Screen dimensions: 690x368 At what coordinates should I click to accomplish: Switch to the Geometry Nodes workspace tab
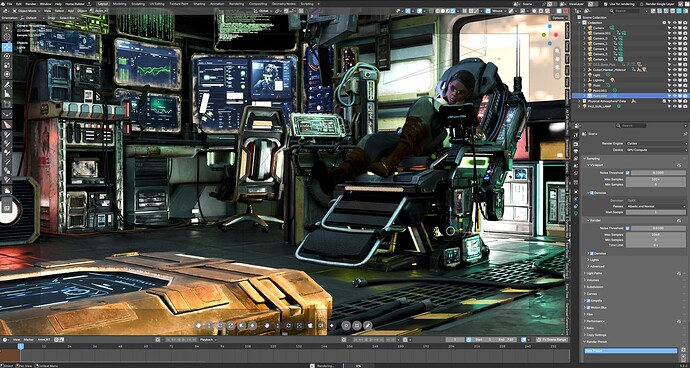(x=284, y=4)
